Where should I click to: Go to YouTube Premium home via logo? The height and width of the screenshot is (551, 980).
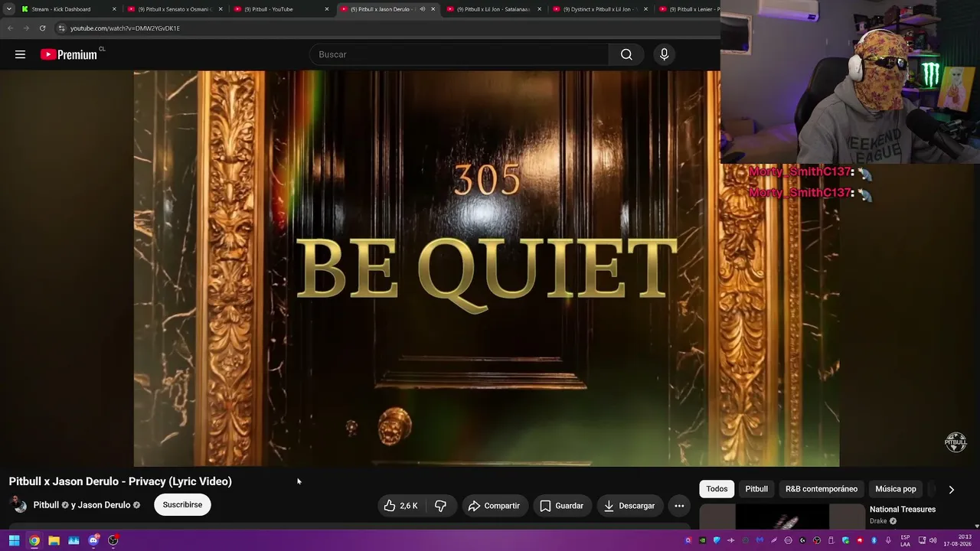point(69,54)
